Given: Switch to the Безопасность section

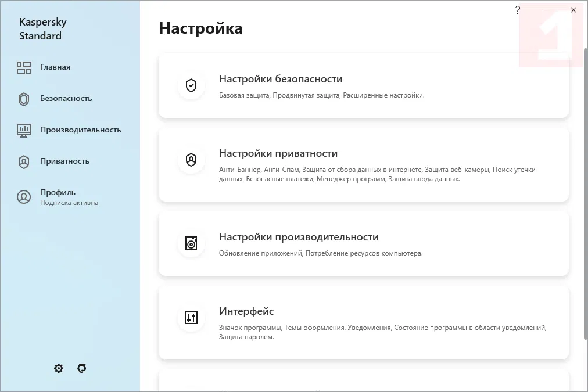Looking at the screenshot, I should click(66, 99).
